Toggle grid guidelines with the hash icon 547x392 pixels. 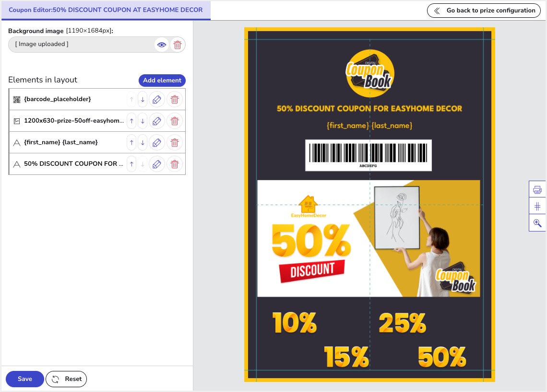point(537,207)
